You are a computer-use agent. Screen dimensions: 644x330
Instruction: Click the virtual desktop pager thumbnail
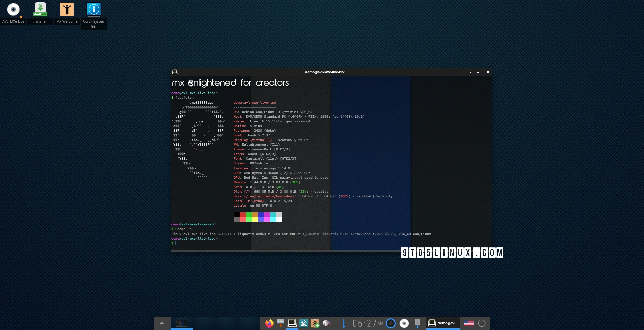point(182,323)
